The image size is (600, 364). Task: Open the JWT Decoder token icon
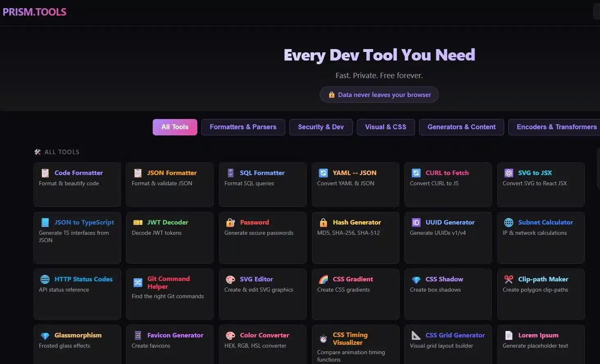pos(138,222)
